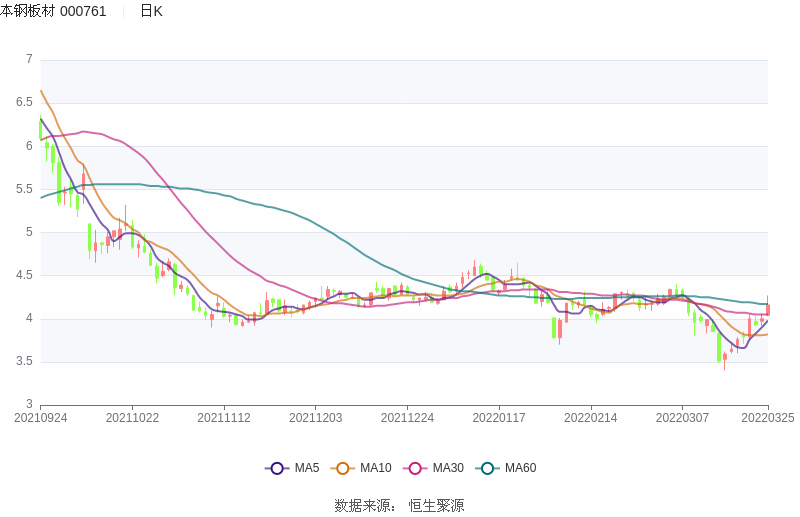Click the 7 value on the price axis

coord(29,60)
